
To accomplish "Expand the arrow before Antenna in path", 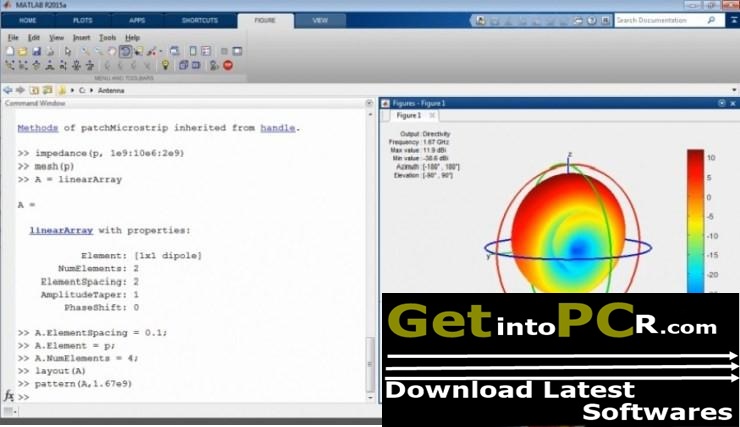I will [92, 90].
